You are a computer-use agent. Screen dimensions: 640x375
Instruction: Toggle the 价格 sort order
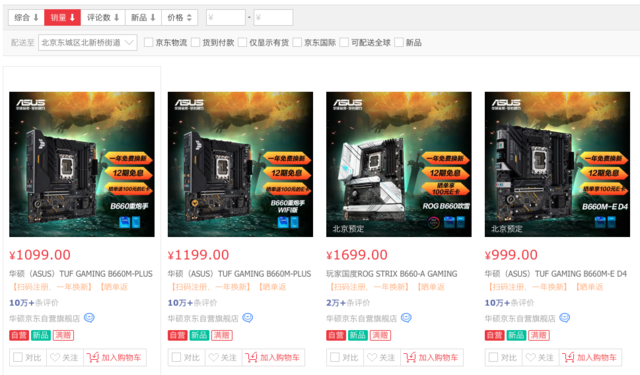click(180, 18)
